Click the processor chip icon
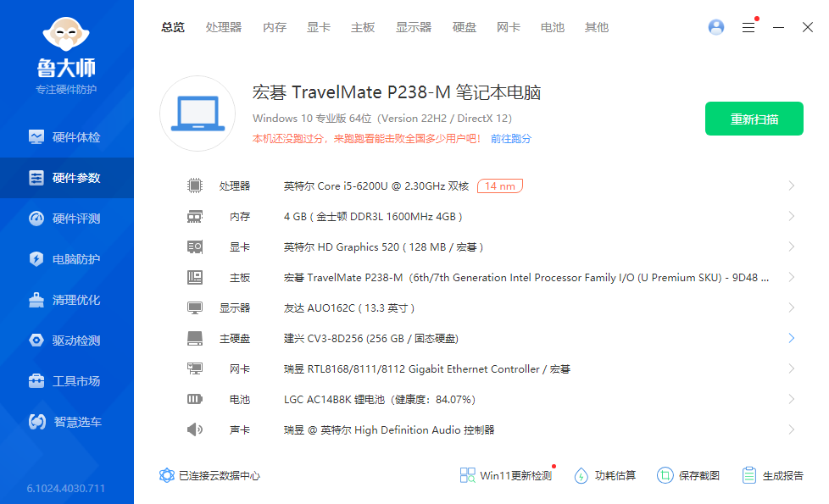 (x=195, y=186)
